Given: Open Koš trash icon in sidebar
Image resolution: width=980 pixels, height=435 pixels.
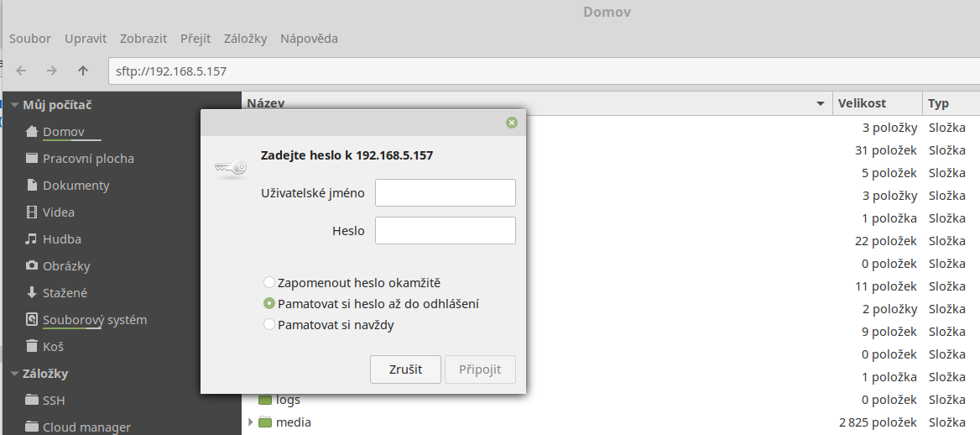Looking at the screenshot, I should (32, 347).
